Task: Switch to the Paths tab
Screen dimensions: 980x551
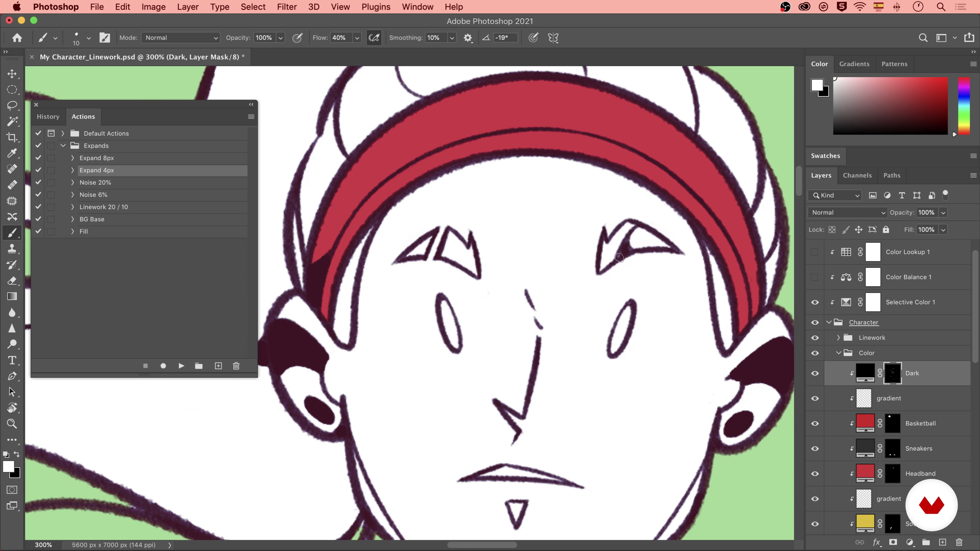Action: tap(891, 175)
